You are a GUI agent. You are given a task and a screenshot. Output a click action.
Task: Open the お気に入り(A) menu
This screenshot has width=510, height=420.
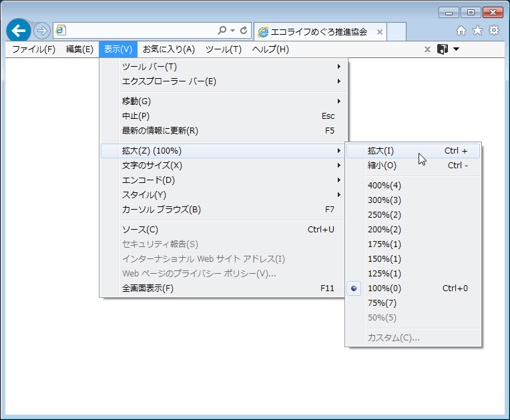coord(169,49)
